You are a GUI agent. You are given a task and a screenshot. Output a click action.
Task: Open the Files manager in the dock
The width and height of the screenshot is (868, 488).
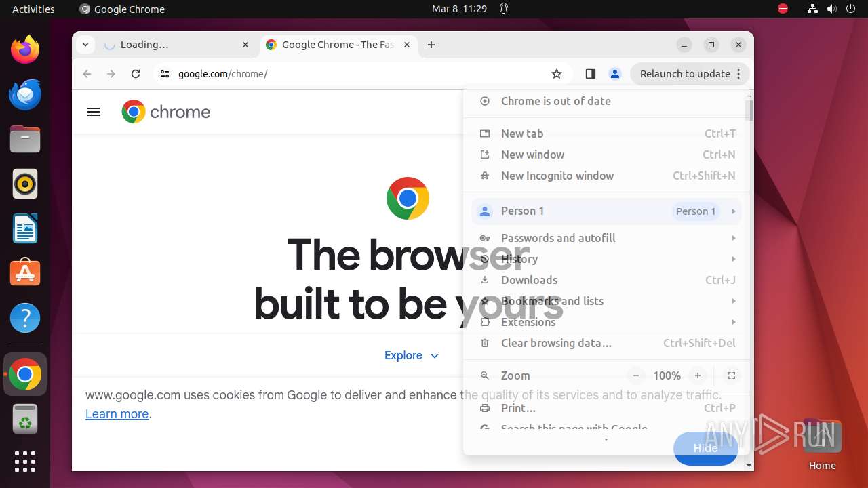(x=25, y=139)
